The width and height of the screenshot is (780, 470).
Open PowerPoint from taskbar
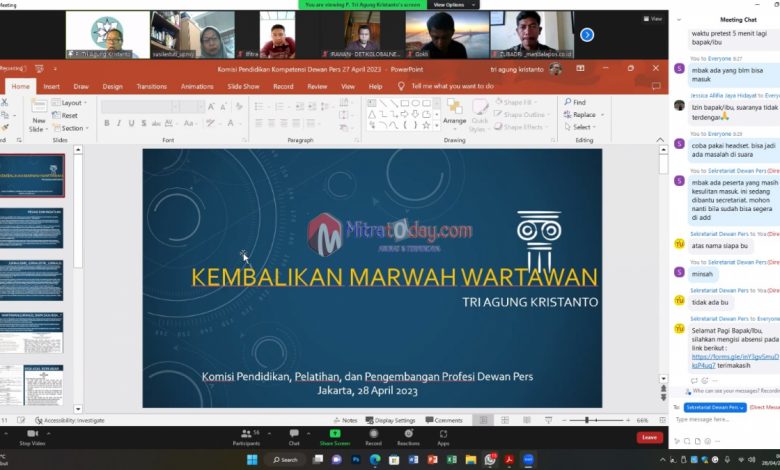pos(432,460)
